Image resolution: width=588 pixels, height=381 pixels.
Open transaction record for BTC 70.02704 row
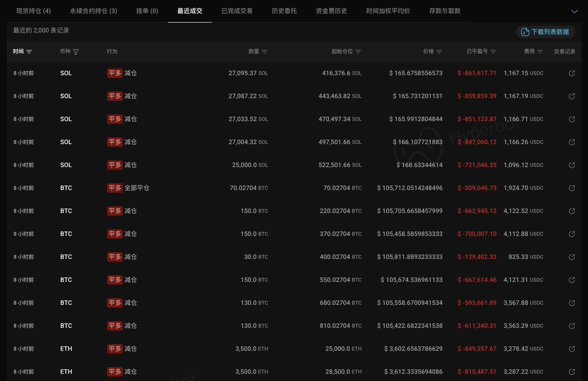click(571, 188)
